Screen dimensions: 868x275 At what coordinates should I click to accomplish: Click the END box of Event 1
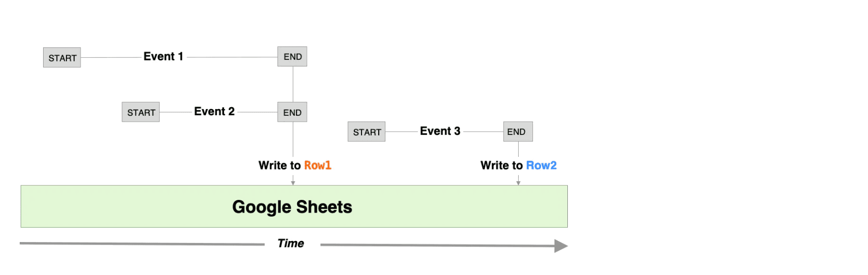pos(292,56)
